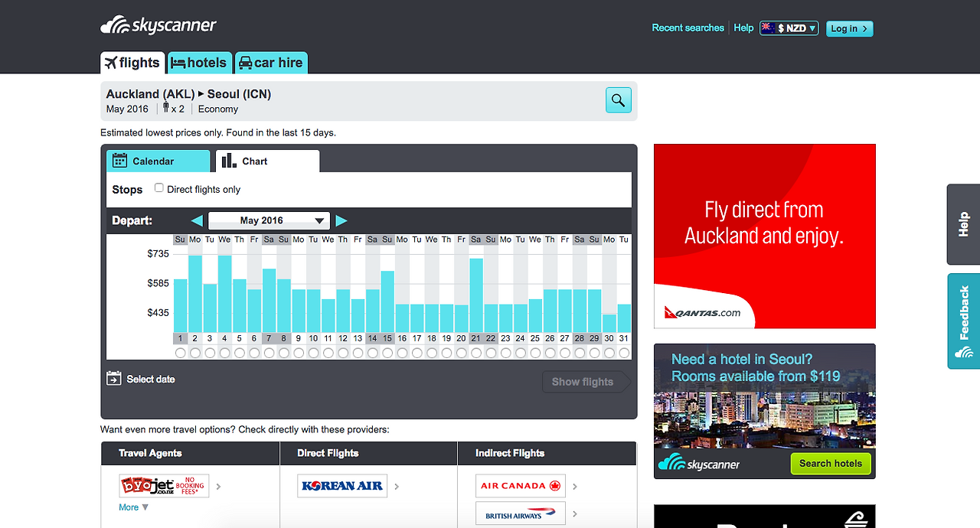Viewport: 980px width, 528px height.
Task: Click the Log in button
Action: coord(849,28)
